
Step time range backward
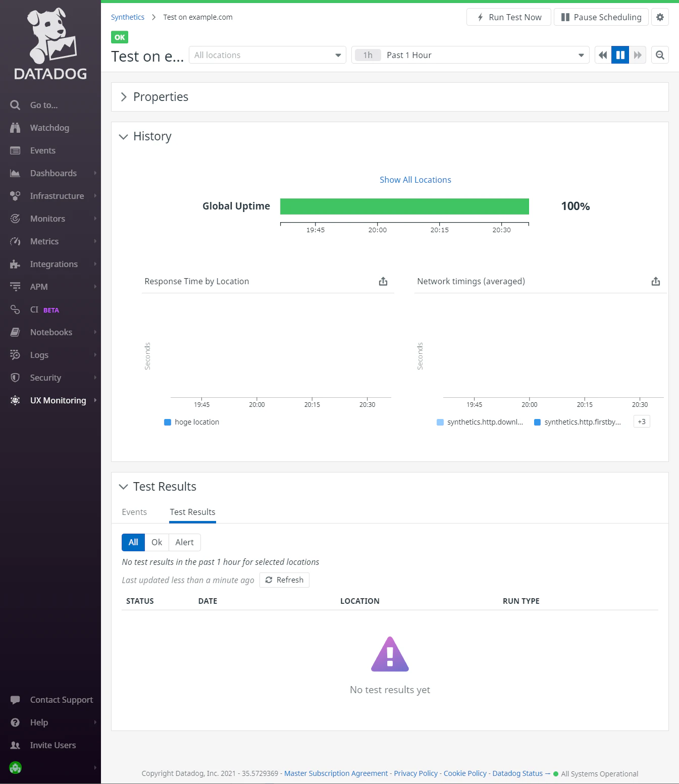[x=603, y=55]
